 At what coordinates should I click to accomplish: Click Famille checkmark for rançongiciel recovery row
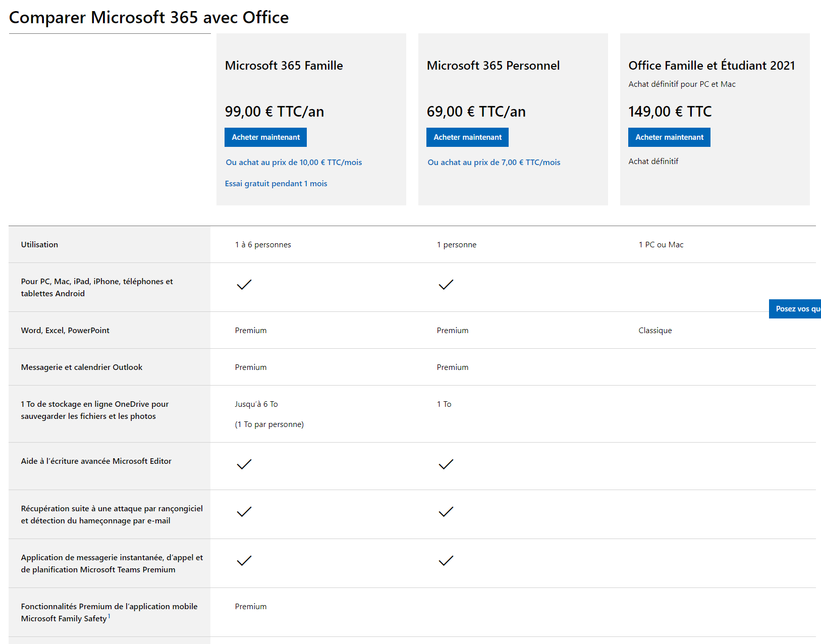coord(244,512)
